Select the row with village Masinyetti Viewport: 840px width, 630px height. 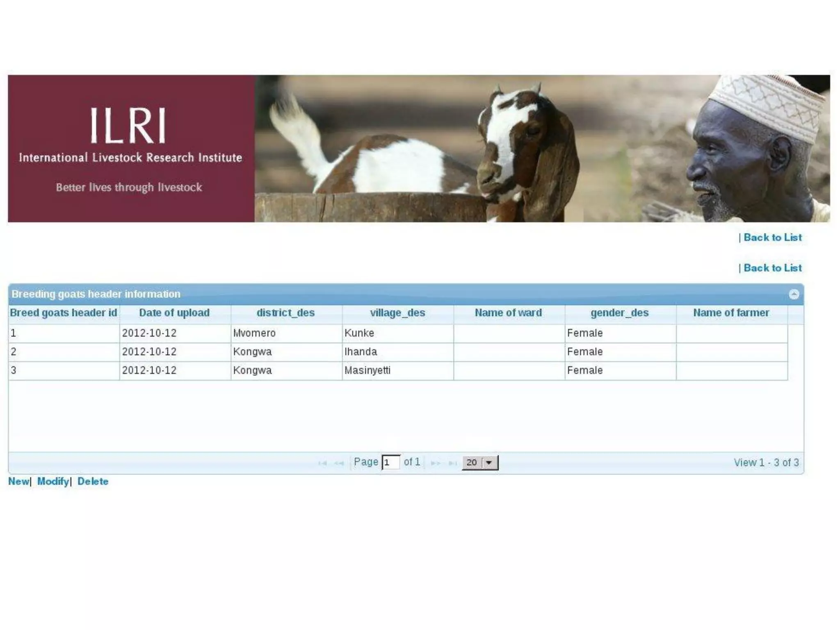click(x=367, y=370)
